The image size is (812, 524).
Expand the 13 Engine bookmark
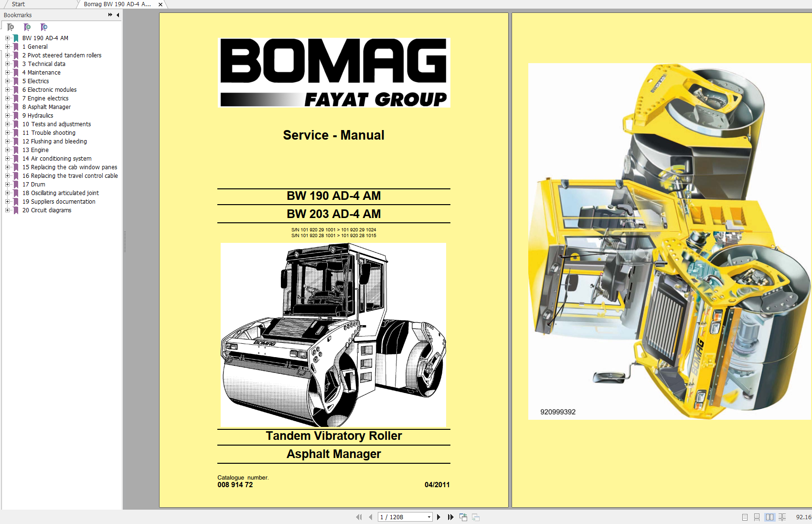pyautogui.click(x=7, y=150)
